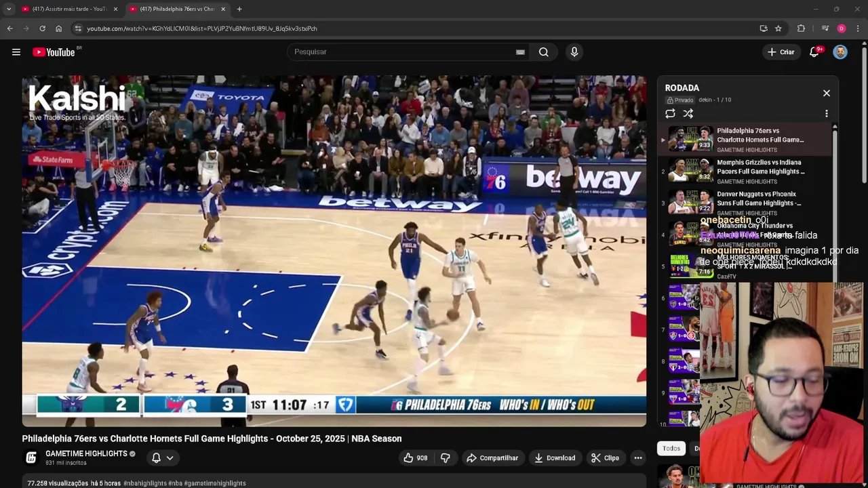This screenshot has height=488, width=868.
Task: Like the video with 908 likes
Action: [416, 458]
